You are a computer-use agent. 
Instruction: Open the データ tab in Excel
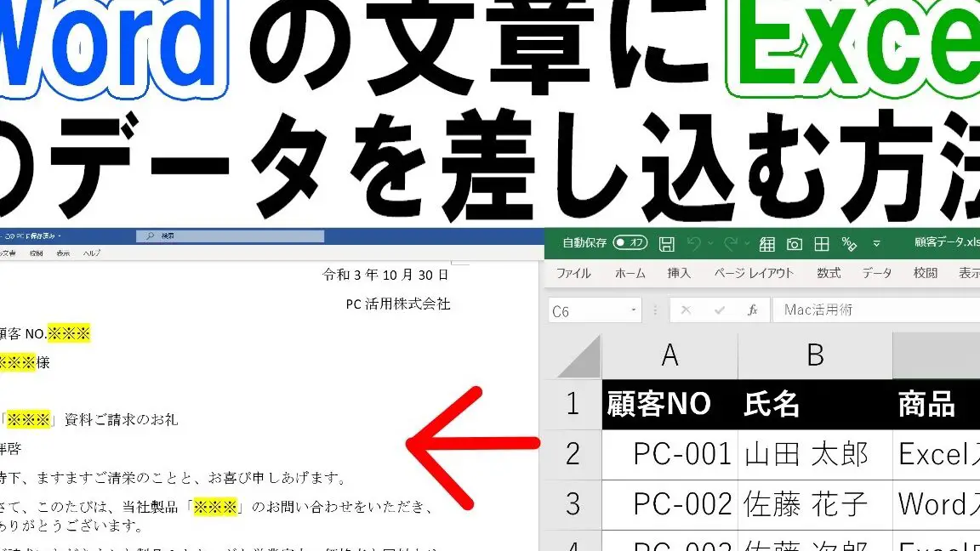coord(877,273)
